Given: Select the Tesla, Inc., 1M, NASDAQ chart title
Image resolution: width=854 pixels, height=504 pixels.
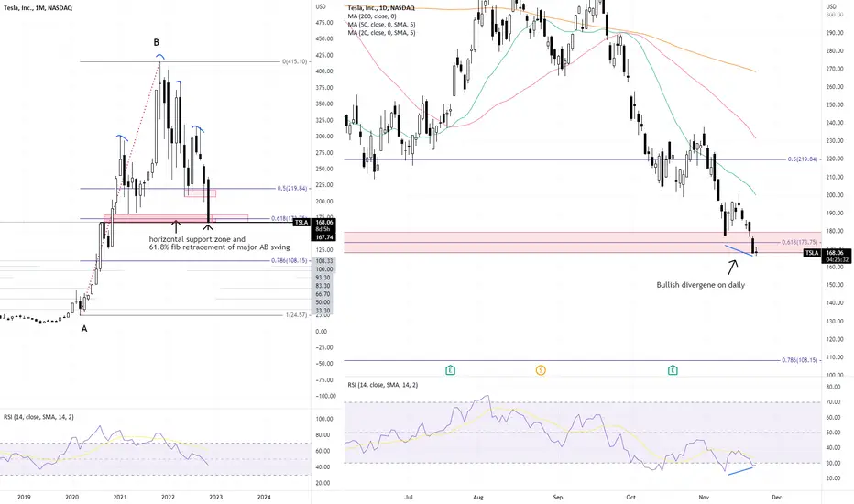Looking at the screenshot, I should (38, 8).
